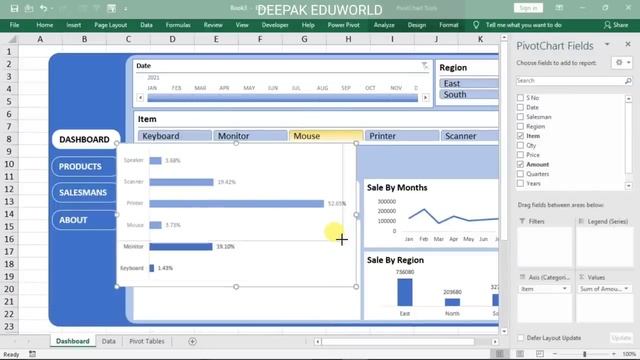Select Printer in the Item slicer
This screenshot has height=360, width=640.
click(402, 136)
